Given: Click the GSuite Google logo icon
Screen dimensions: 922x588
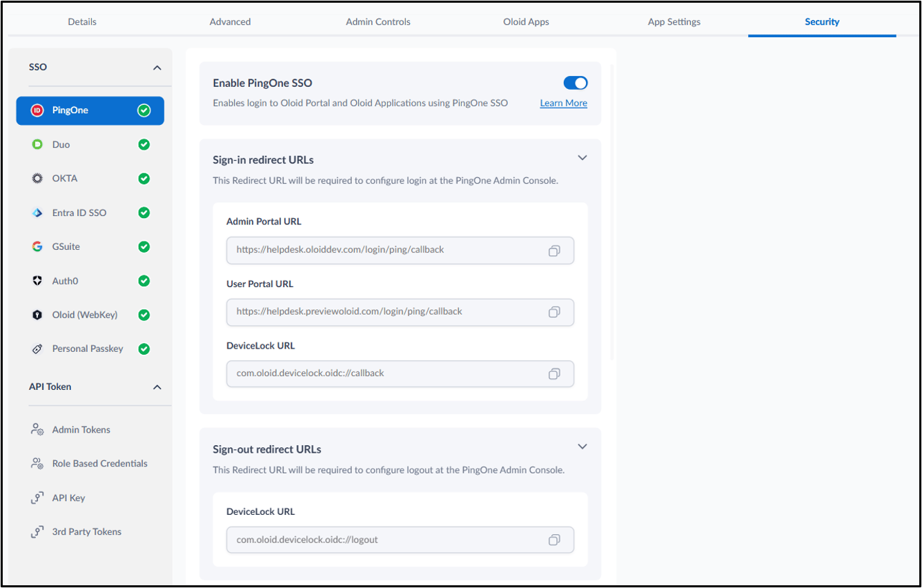Looking at the screenshot, I should click(x=37, y=246).
